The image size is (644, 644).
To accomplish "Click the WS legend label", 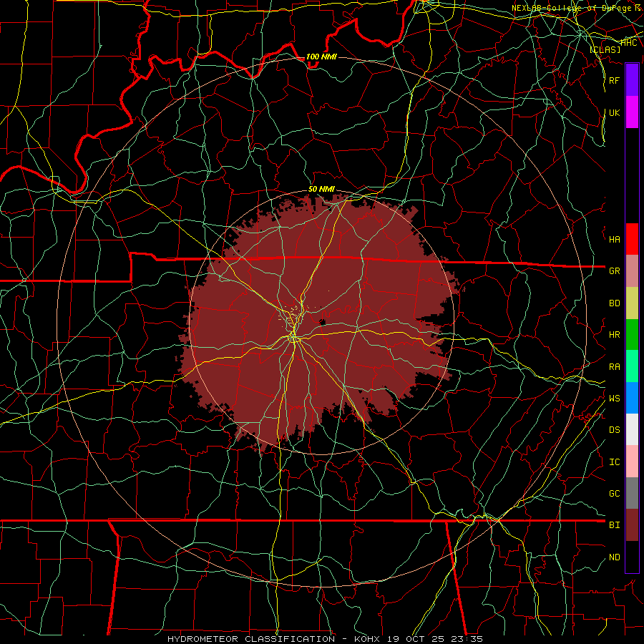I will point(614,399).
